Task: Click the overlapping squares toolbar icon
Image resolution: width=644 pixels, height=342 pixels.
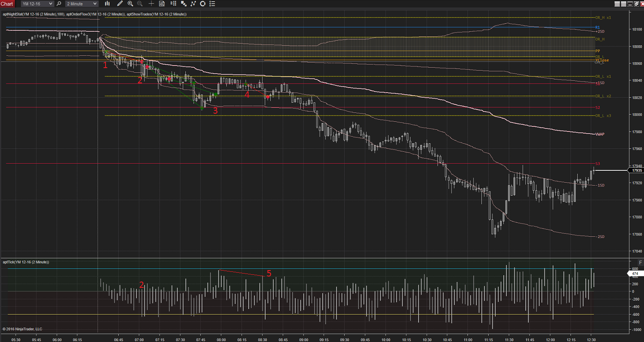Action: (x=183, y=4)
